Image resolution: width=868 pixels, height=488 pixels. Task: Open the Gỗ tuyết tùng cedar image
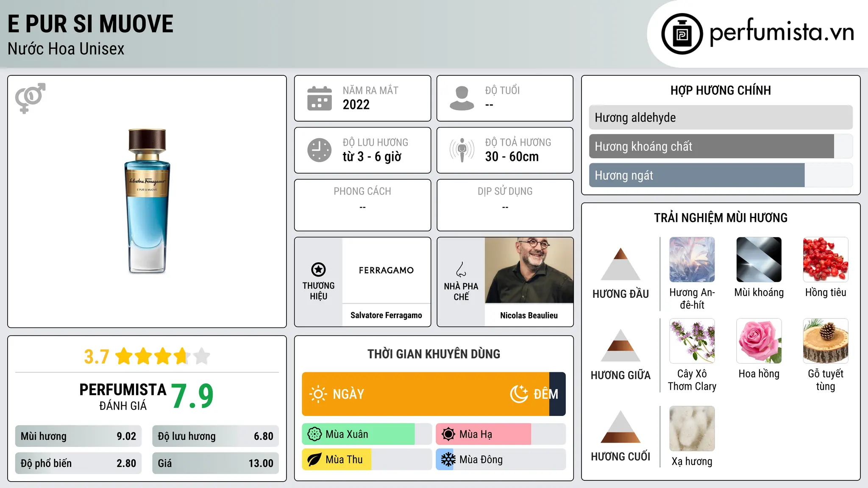pyautogui.click(x=826, y=341)
